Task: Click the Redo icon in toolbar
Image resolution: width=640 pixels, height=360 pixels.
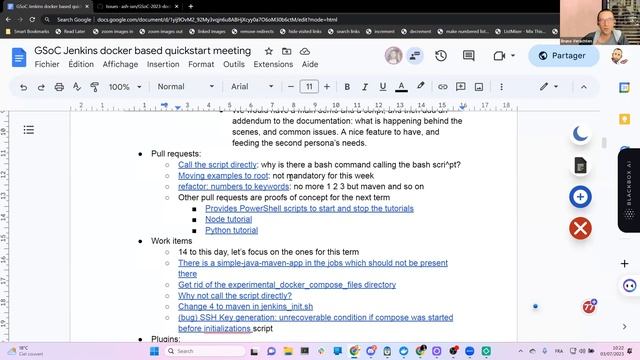Action: [x=41, y=87]
